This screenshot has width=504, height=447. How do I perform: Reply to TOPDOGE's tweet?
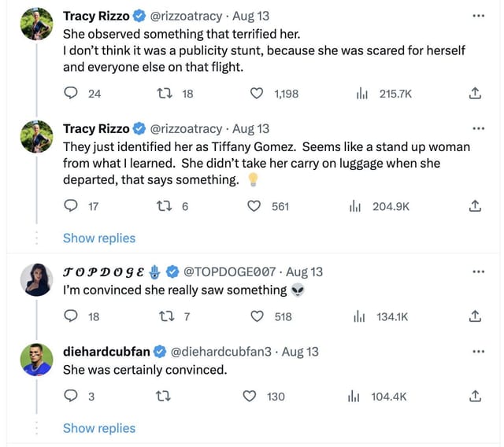pyautogui.click(x=70, y=316)
